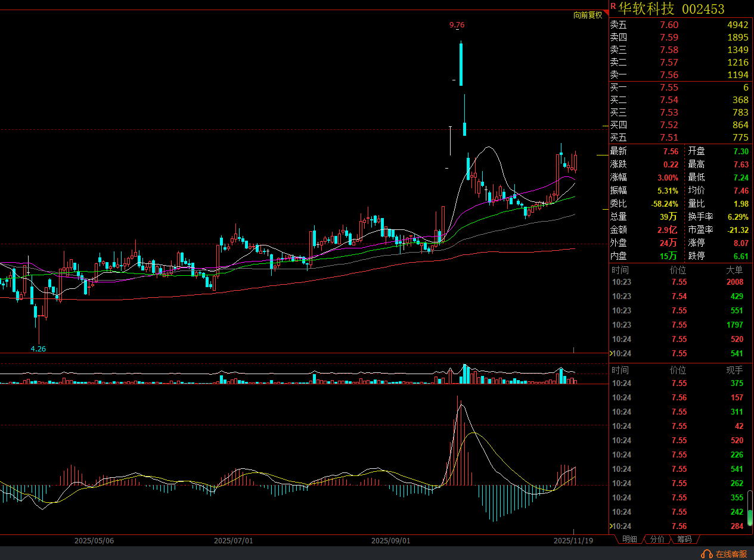Open the 筹码 tab
754x560 pixels.
[684, 539]
